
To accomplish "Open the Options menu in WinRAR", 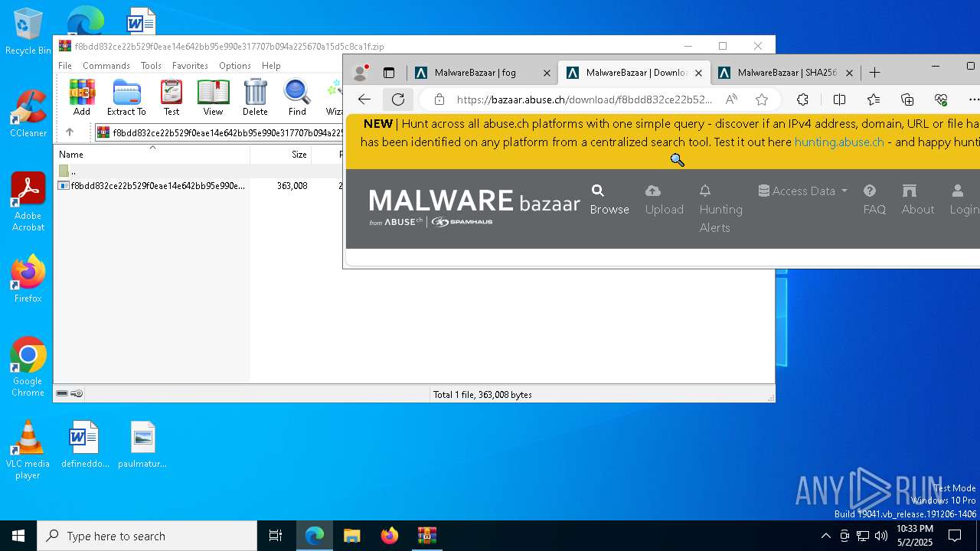I will point(234,66).
